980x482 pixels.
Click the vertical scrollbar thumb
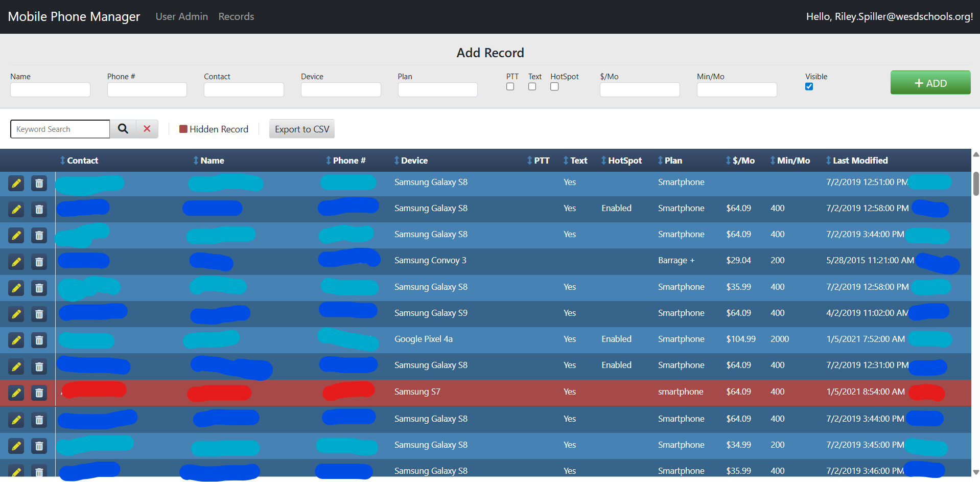pyautogui.click(x=976, y=183)
